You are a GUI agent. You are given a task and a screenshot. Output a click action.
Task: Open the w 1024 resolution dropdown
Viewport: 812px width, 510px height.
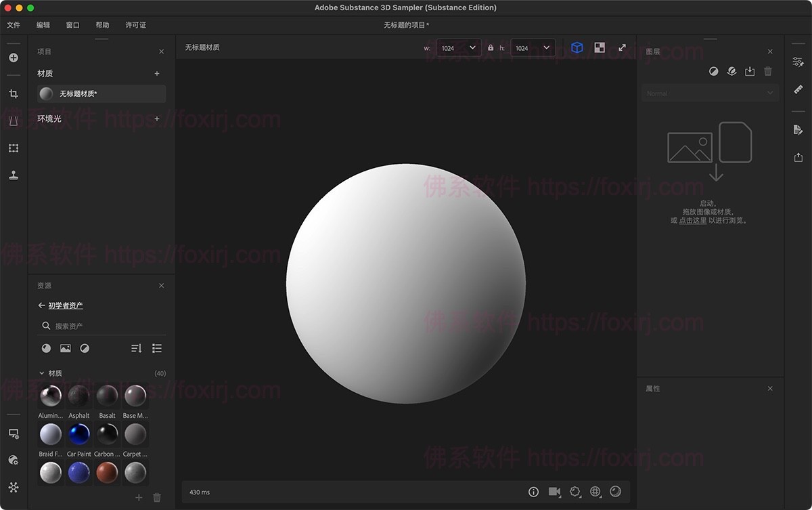pyautogui.click(x=459, y=47)
